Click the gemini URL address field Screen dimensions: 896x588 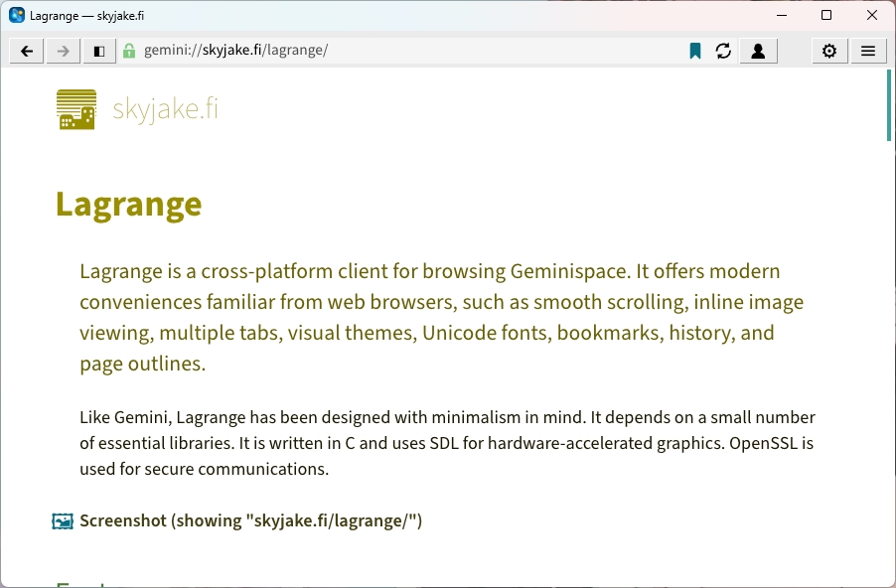(x=397, y=51)
